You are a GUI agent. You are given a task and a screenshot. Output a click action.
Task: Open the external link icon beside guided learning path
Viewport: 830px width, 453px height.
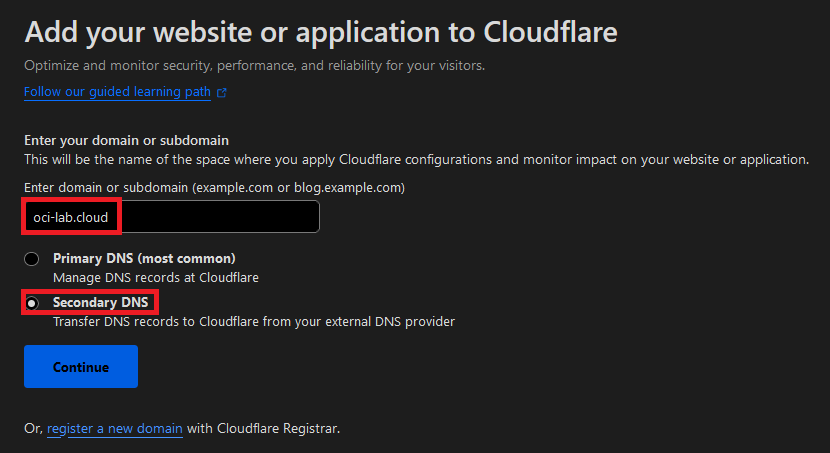(x=222, y=93)
